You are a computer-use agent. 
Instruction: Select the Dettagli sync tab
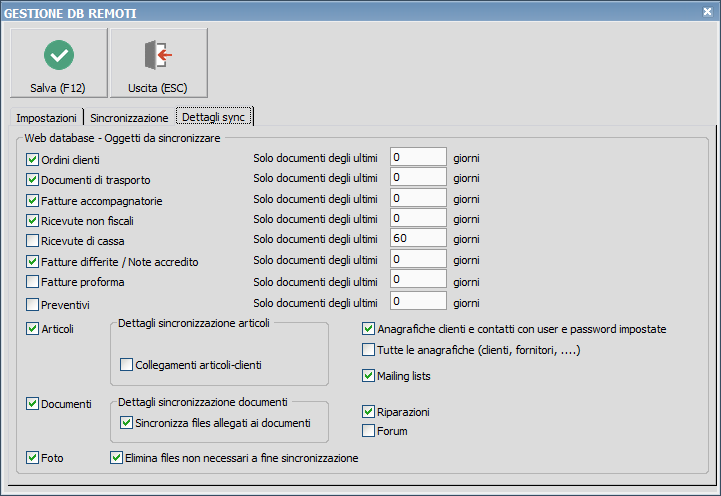pos(213,118)
